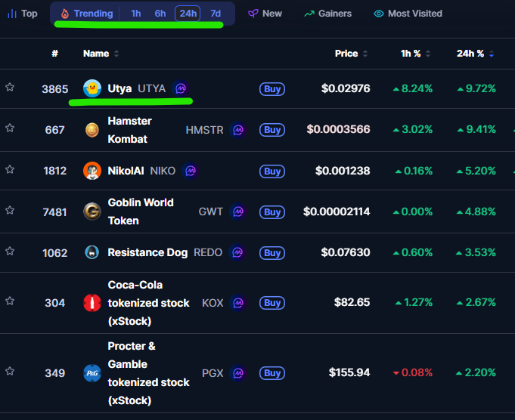Open the Hamster Kombat coin page
Image resolution: width=515 pixels, height=420 pixels.
click(x=130, y=130)
